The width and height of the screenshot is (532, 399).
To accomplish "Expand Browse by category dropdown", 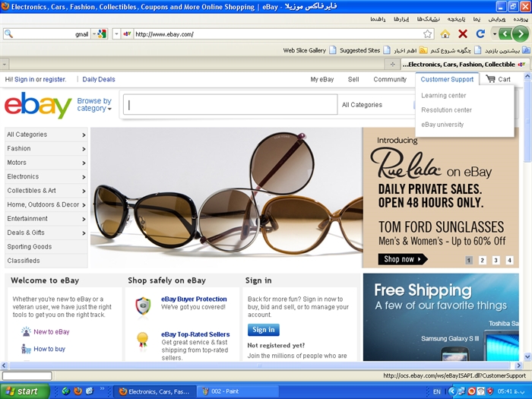I will 94,105.
